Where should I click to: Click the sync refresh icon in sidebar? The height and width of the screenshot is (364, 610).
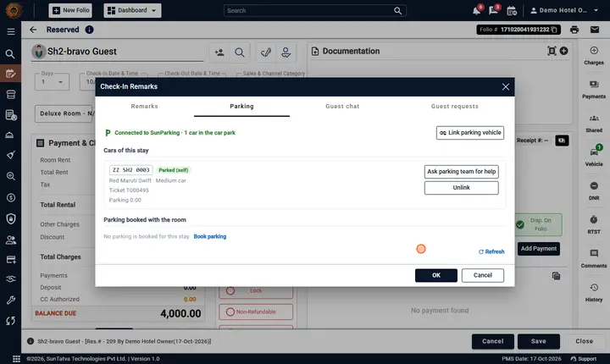coord(11,321)
